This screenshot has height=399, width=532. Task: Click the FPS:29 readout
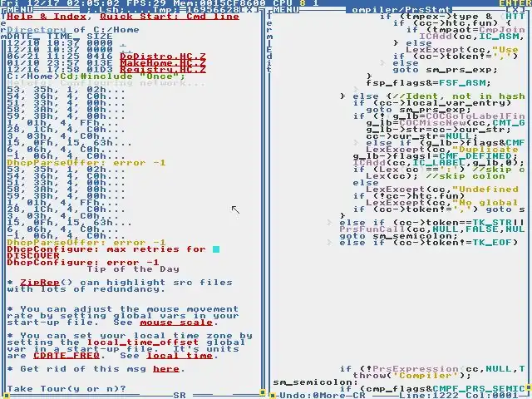[146, 3]
